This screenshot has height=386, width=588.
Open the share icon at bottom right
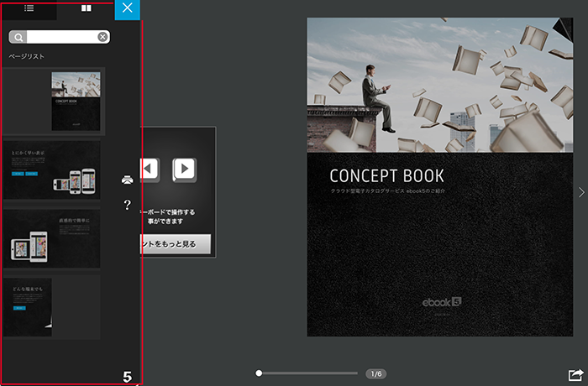pos(575,375)
